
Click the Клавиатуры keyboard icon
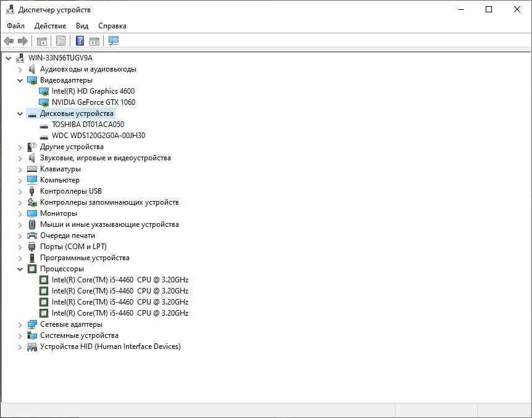click(32, 169)
